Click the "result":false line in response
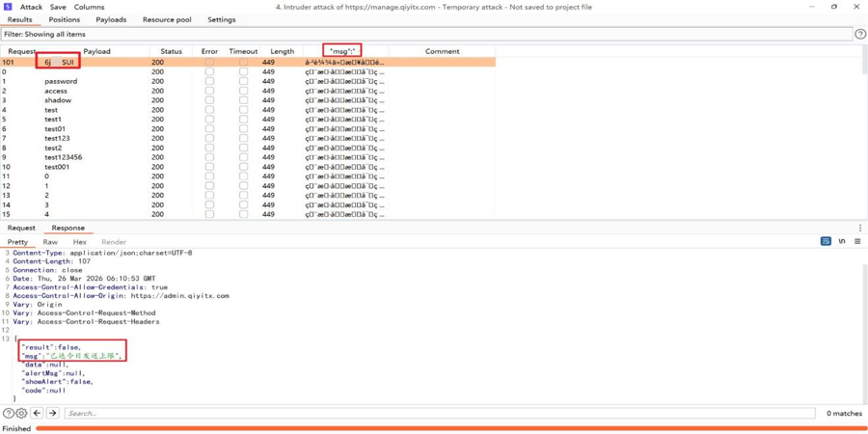The height and width of the screenshot is (434, 868). tap(51, 346)
